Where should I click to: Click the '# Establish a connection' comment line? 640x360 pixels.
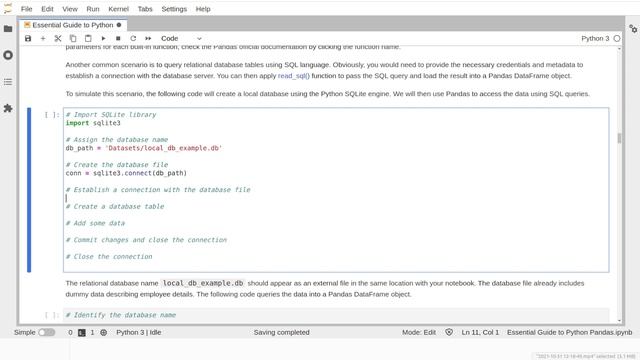158,190
